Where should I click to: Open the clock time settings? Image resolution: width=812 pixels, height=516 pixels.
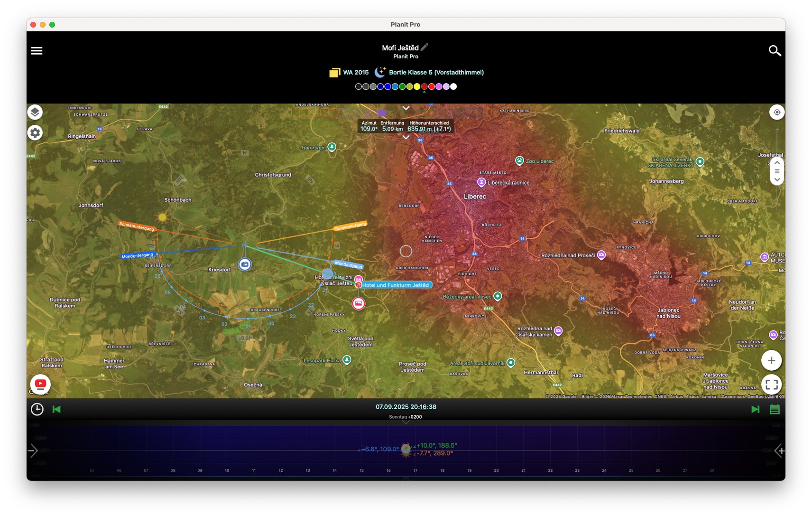(x=37, y=409)
